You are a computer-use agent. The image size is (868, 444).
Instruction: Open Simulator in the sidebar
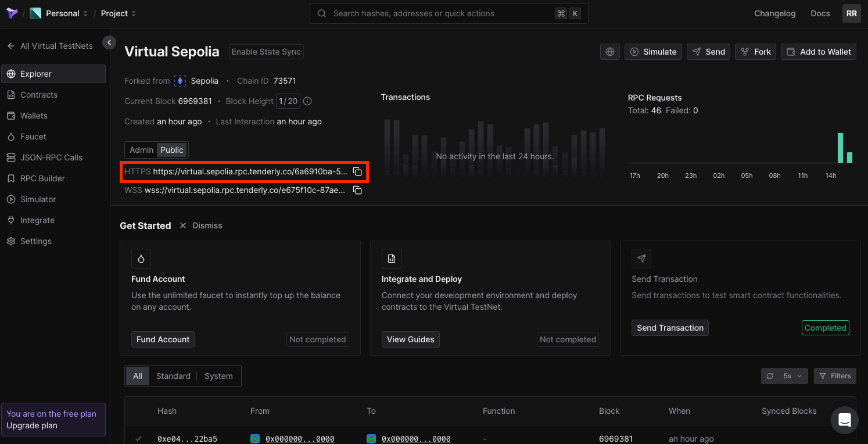(x=53, y=199)
